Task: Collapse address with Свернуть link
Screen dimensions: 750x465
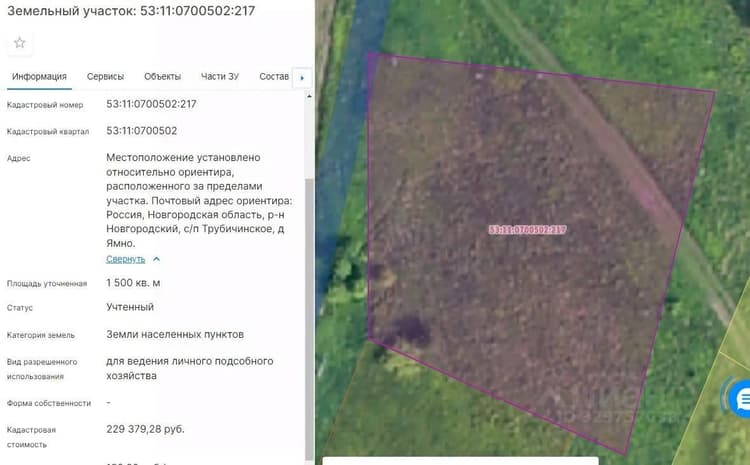Action: pyautogui.click(x=125, y=259)
